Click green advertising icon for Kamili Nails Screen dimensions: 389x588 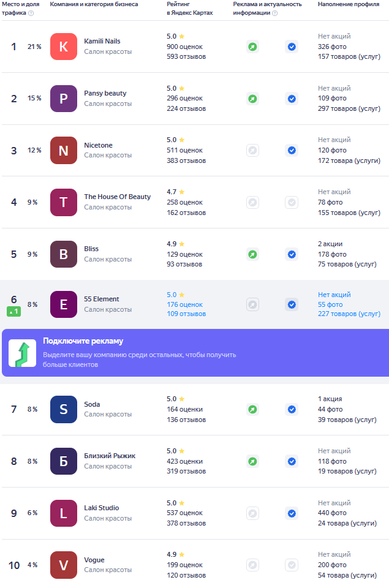pyautogui.click(x=252, y=47)
